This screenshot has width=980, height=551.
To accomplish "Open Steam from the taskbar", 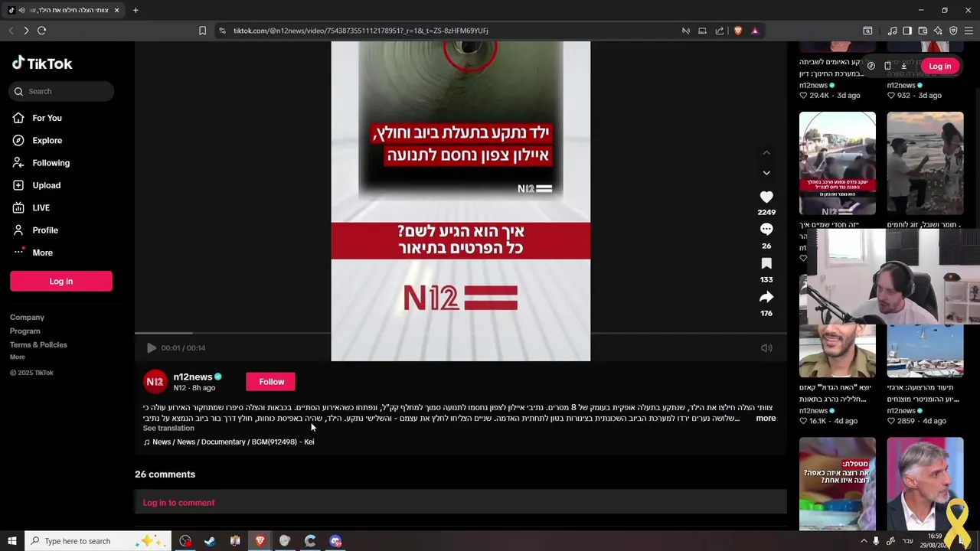I will pos(210,541).
